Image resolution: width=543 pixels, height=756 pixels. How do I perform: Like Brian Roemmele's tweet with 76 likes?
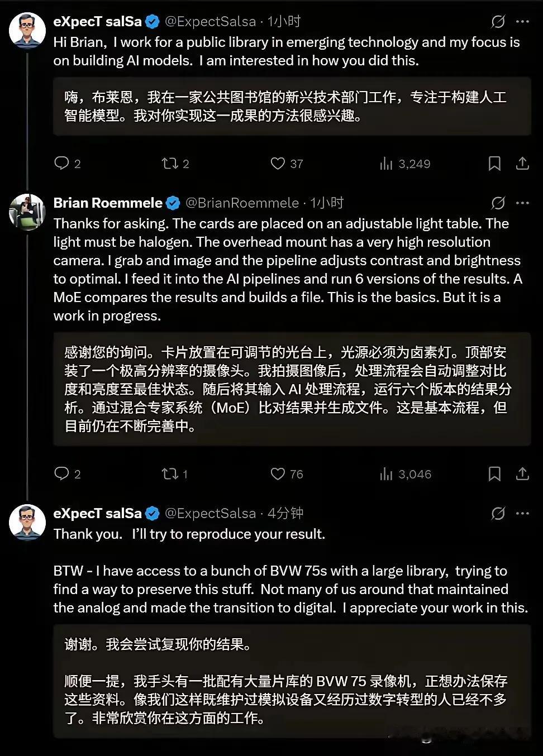[278, 473]
